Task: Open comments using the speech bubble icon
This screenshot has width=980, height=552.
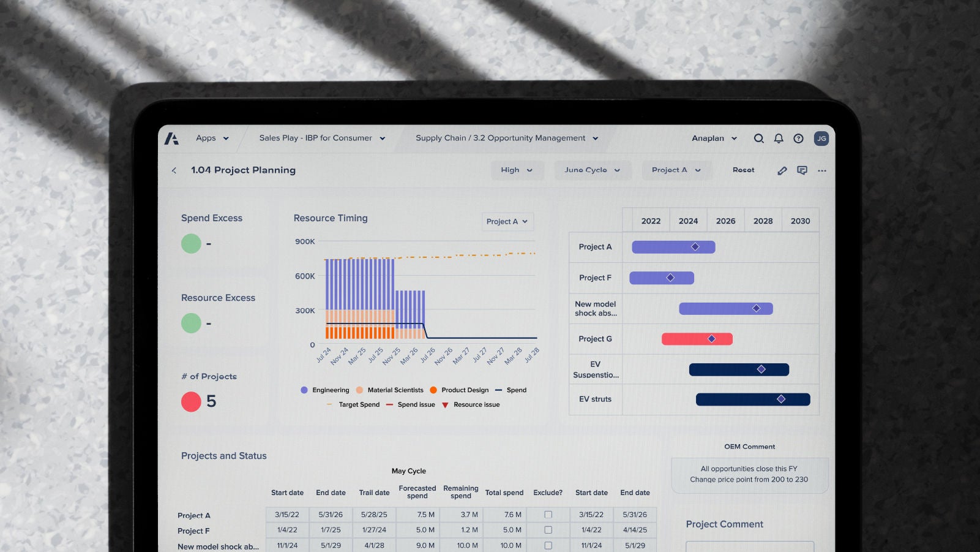Action: point(802,170)
